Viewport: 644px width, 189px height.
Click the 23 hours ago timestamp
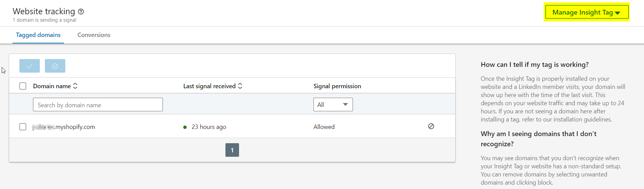click(209, 127)
